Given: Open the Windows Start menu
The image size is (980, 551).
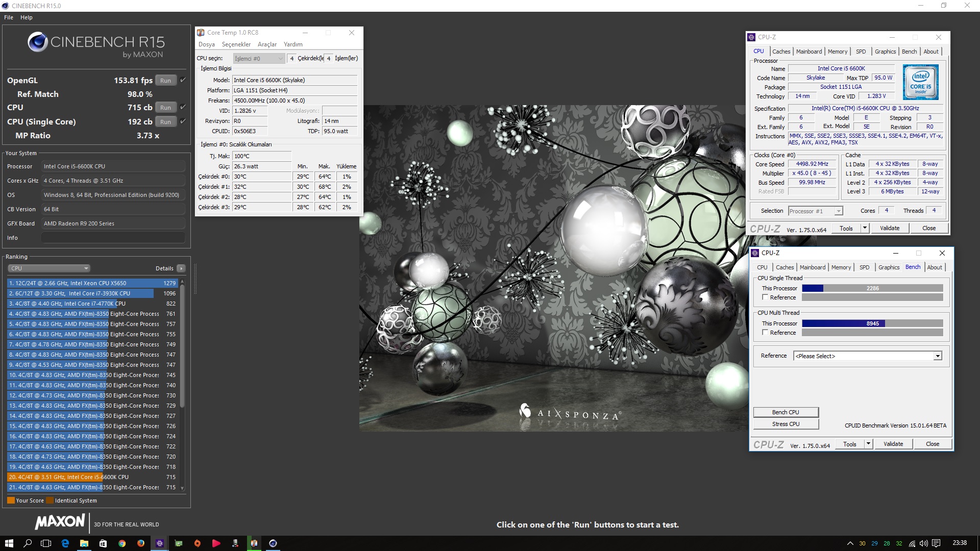Looking at the screenshot, I should [x=9, y=543].
